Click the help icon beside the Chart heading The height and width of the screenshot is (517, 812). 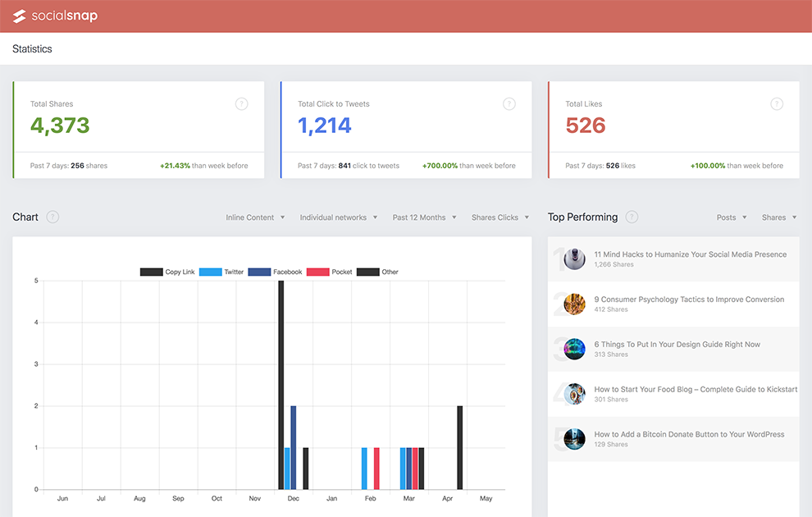[x=52, y=217]
